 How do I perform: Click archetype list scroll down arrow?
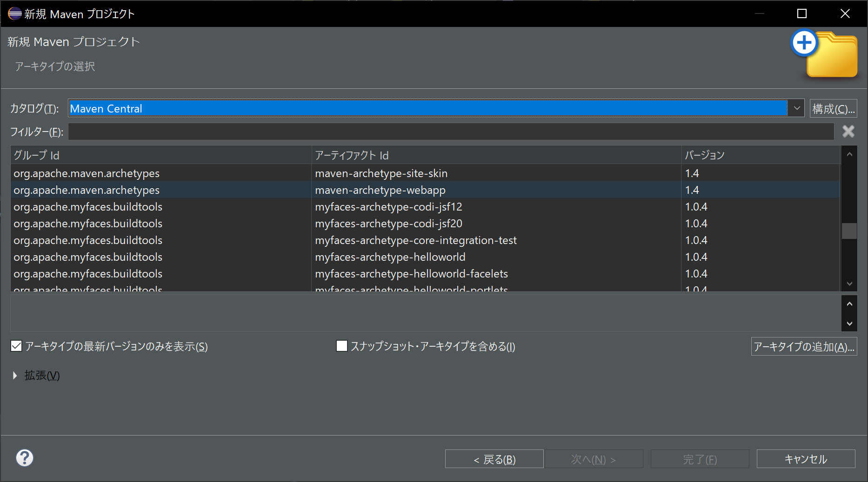[x=849, y=284]
